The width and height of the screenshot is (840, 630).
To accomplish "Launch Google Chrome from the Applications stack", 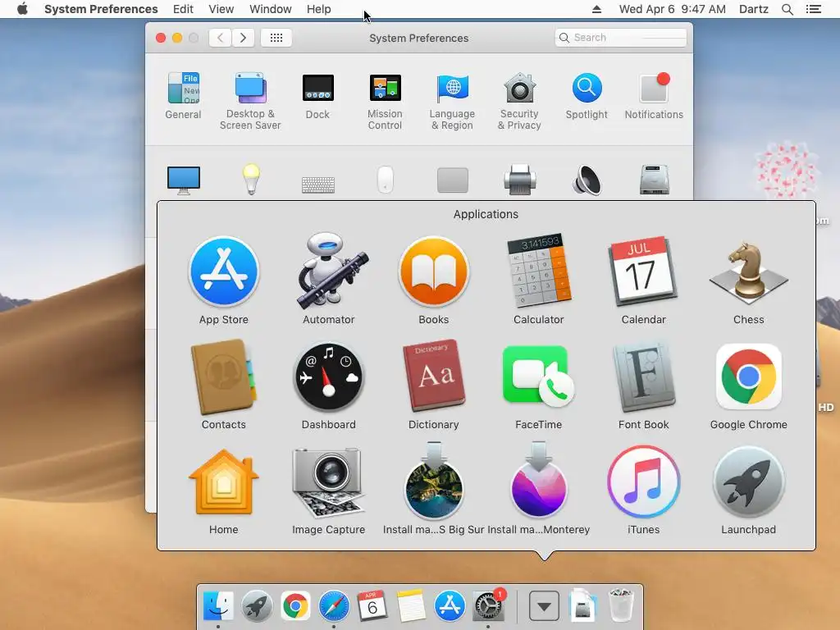I will pyautogui.click(x=748, y=377).
